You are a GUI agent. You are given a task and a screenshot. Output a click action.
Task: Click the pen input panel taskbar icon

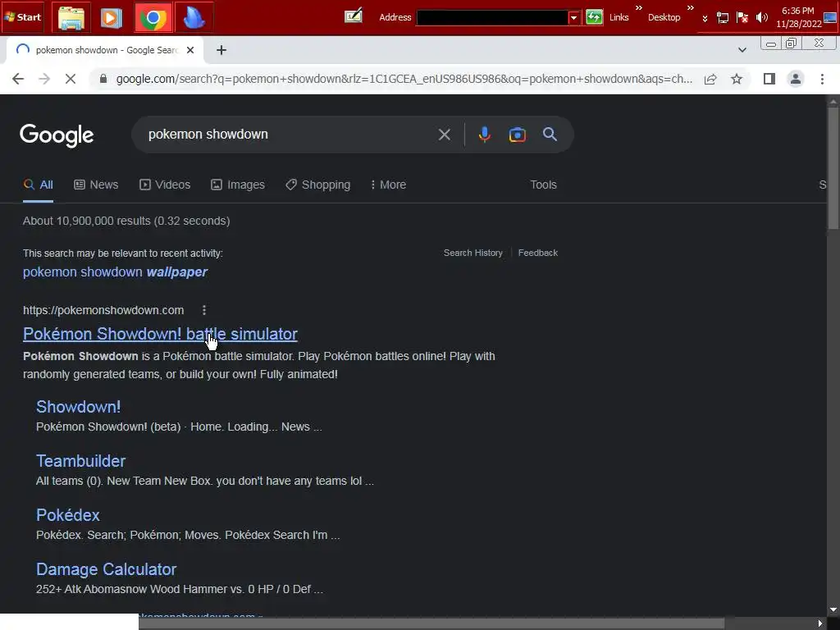tap(353, 16)
